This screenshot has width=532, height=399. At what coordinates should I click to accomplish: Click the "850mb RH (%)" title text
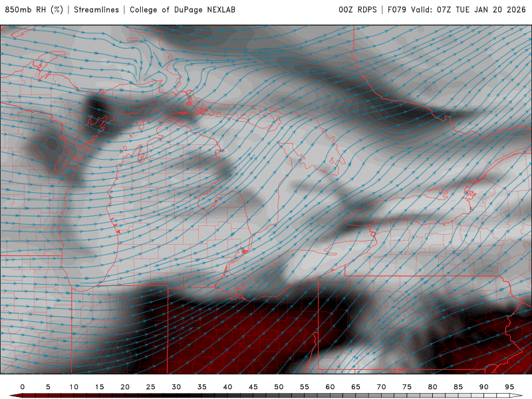tap(34, 9)
